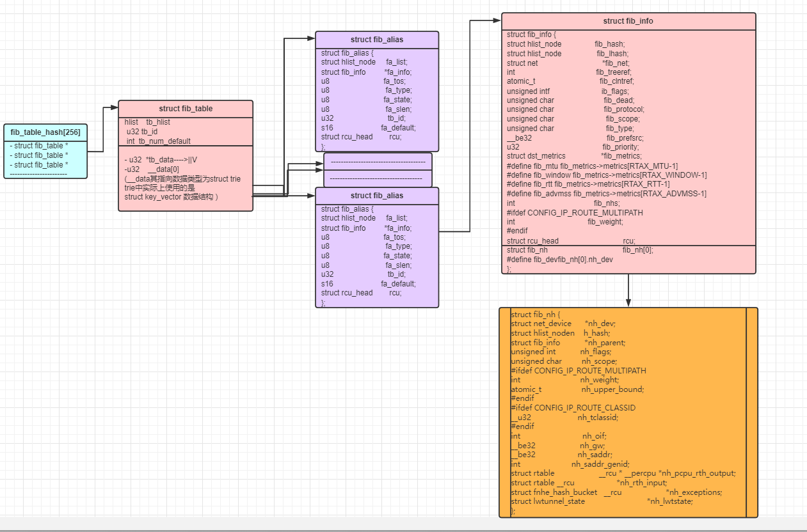Screen dimensions: 807x532
Task: Click the '#define fib_window' macro line
Action: coord(607,175)
